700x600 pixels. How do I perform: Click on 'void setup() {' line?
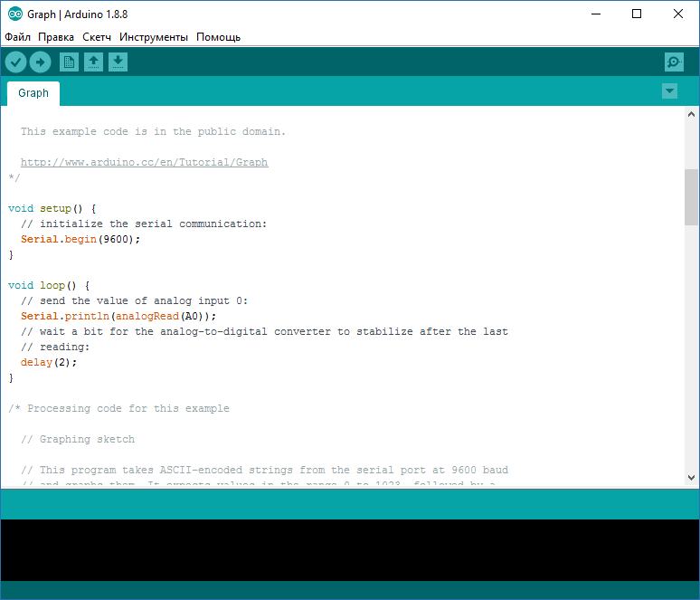52,209
